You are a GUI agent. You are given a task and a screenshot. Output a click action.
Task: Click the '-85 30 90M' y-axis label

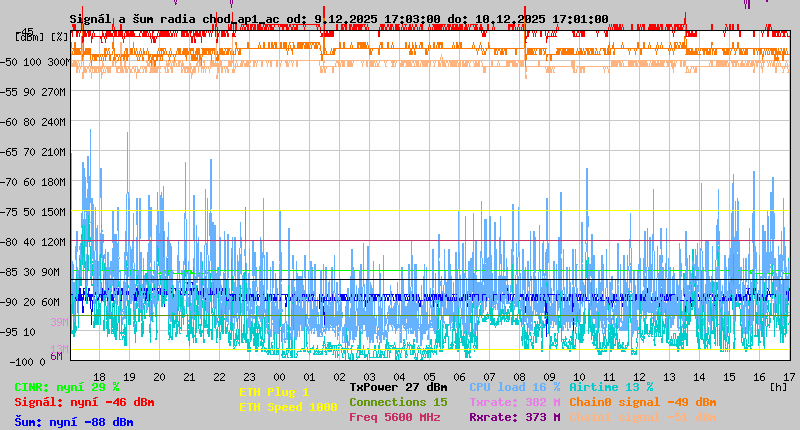point(31,272)
